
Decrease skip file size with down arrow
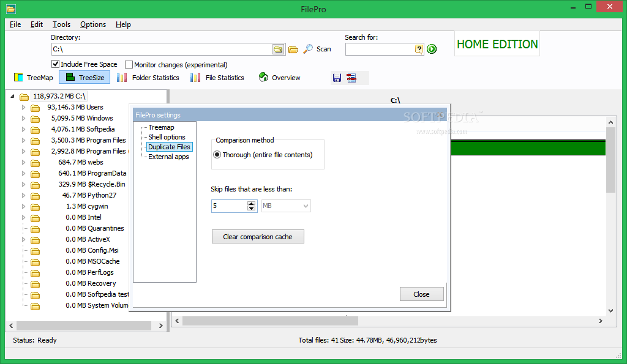coord(251,208)
